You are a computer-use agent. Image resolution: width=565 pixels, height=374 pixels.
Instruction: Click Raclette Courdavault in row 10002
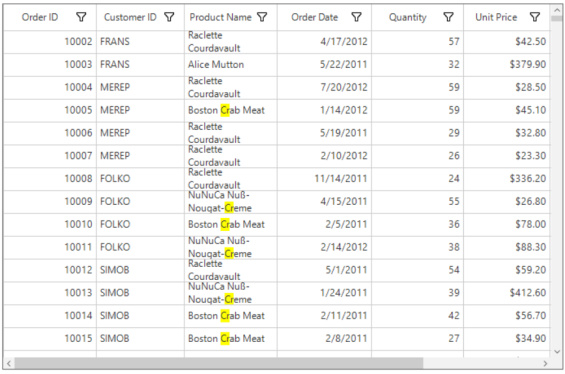pyautogui.click(x=231, y=42)
